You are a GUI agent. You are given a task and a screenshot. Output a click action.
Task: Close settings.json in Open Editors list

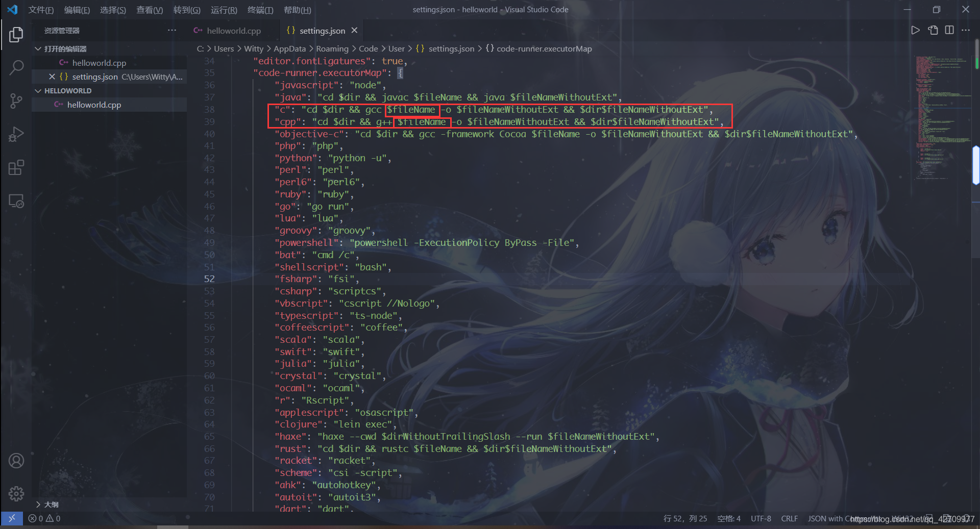click(52, 77)
